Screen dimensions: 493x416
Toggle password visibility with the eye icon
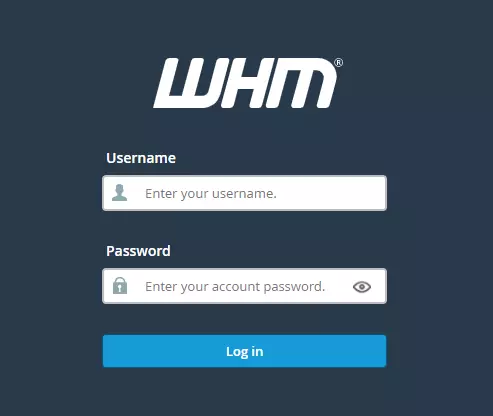click(x=362, y=287)
